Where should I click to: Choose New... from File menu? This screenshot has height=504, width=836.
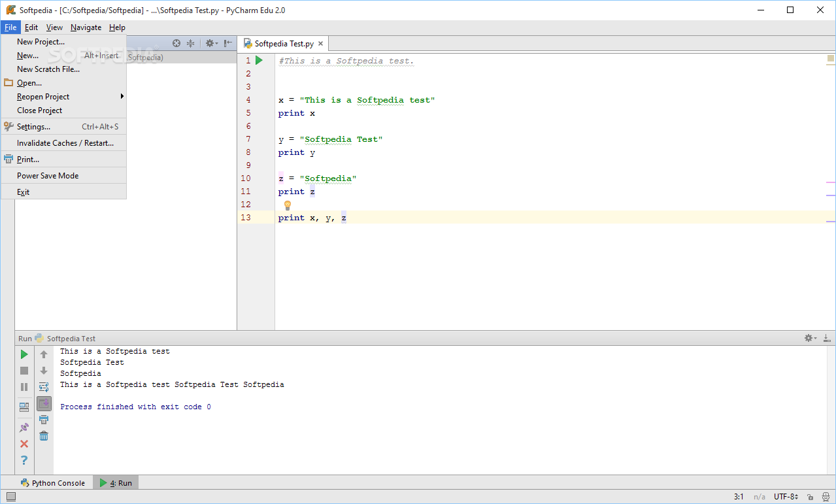pos(63,56)
